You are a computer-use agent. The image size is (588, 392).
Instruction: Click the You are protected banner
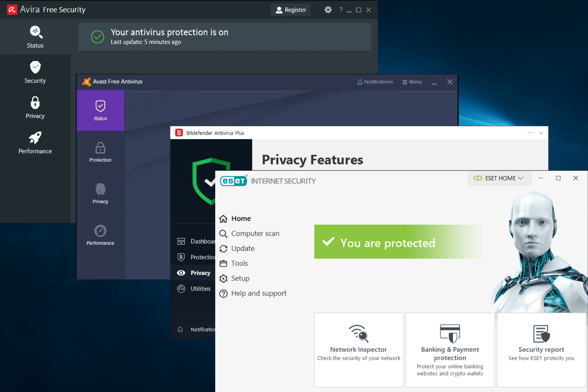pos(399,242)
